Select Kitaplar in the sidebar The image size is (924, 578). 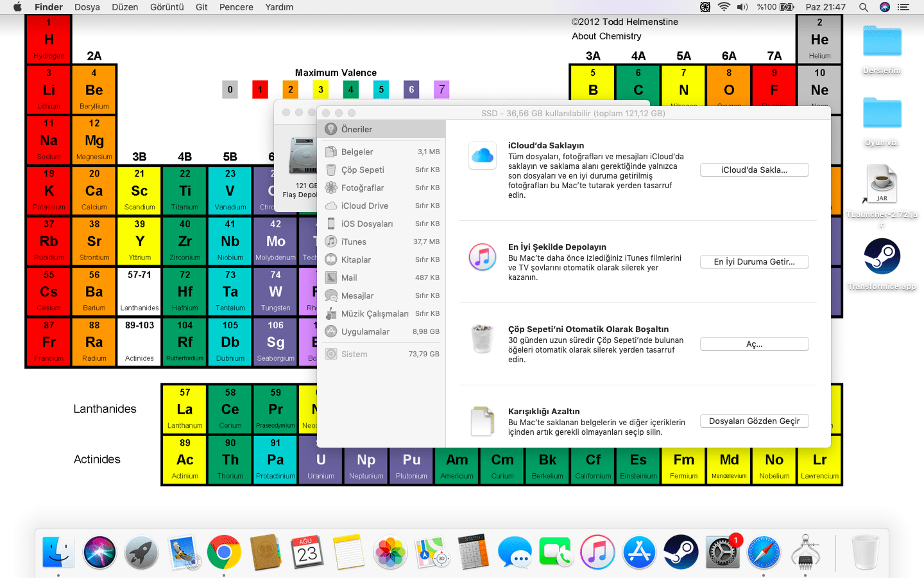click(381, 260)
